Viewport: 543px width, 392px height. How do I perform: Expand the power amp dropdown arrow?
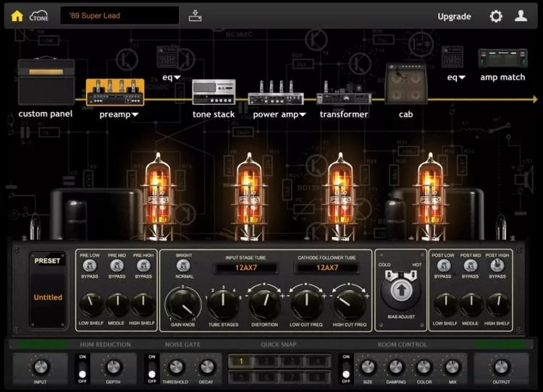[303, 114]
